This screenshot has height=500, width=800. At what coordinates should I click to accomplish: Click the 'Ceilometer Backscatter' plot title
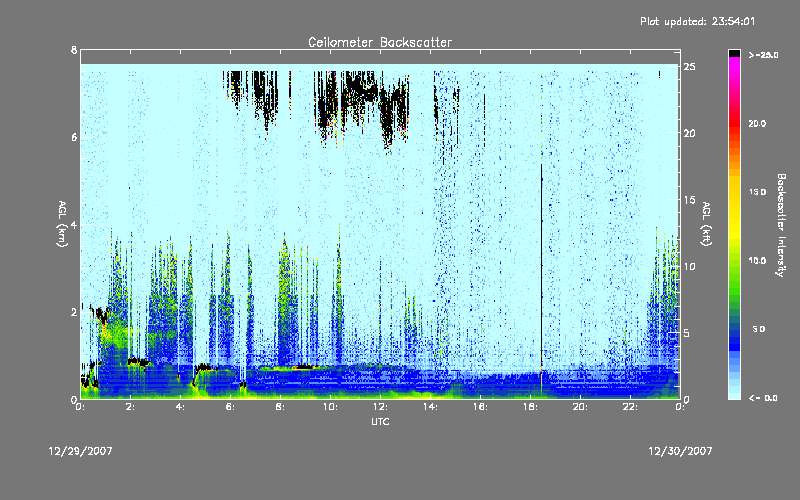point(380,42)
